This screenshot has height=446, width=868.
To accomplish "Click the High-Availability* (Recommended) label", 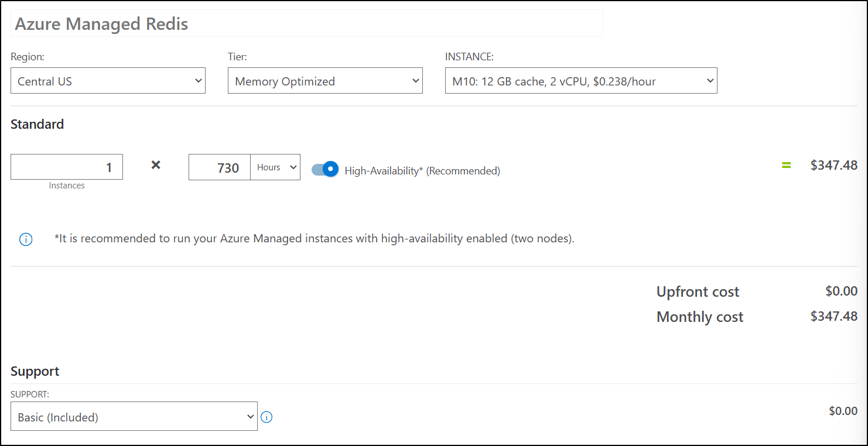I will click(422, 171).
